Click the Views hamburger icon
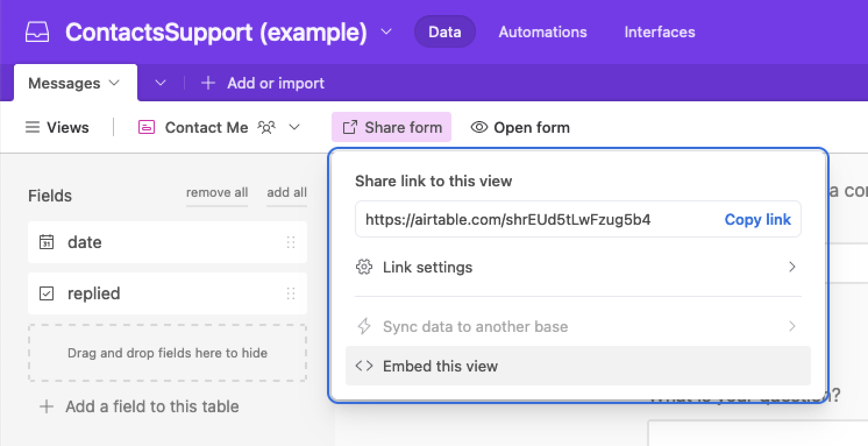 point(33,127)
